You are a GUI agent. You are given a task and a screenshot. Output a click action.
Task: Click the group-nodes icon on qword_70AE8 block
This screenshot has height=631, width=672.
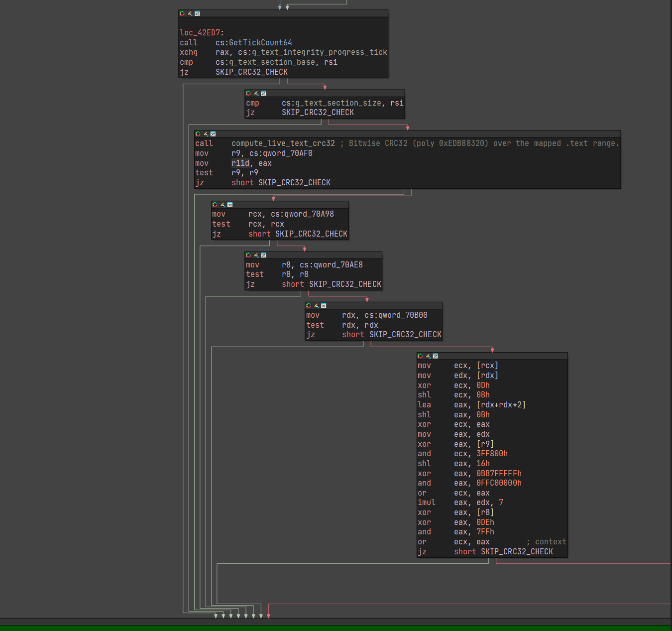click(x=263, y=255)
